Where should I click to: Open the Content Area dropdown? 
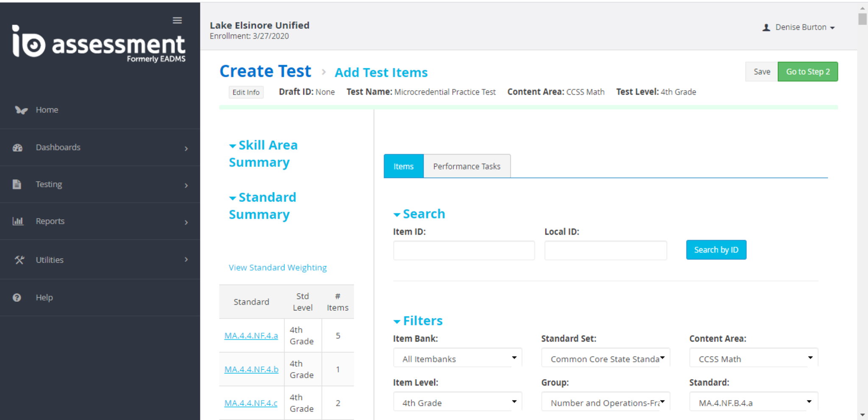(x=754, y=359)
